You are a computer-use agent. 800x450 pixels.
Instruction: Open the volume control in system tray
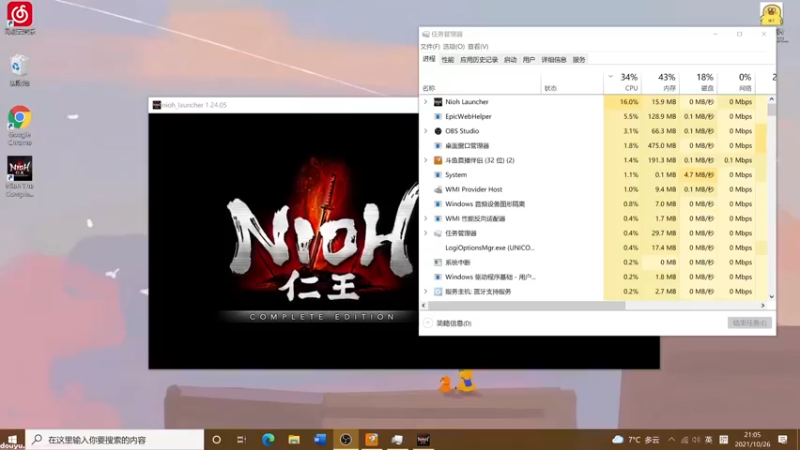pyautogui.click(x=696, y=440)
